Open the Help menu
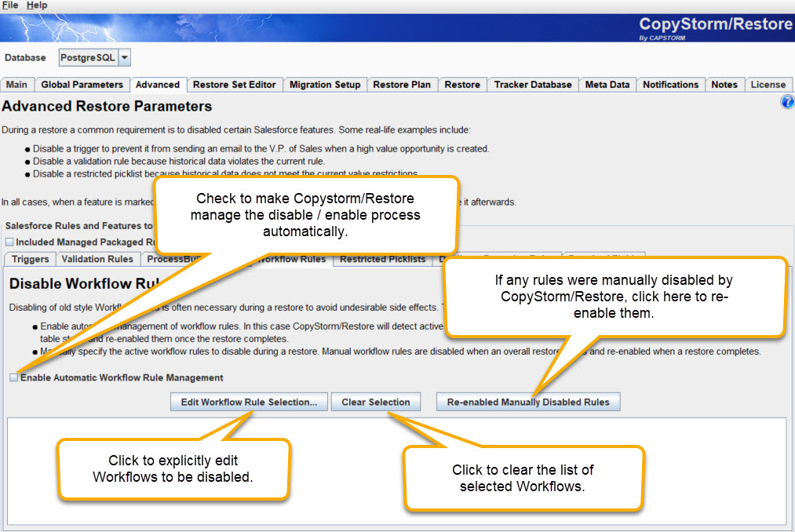 coord(37,5)
